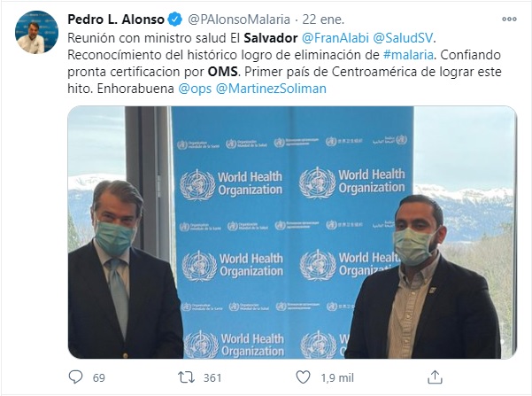
Task: Click the 69 replies count
Action: coord(99,377)
